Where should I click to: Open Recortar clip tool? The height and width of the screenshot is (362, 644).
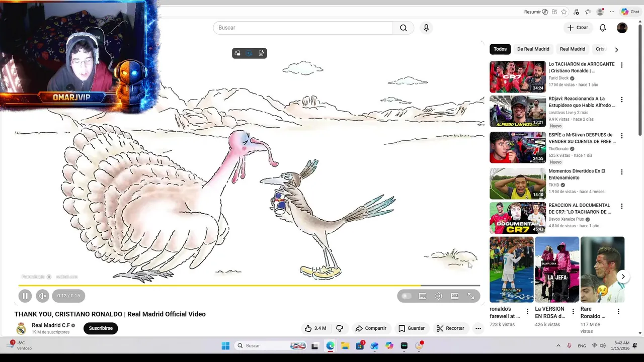click(x=450, y=328)
